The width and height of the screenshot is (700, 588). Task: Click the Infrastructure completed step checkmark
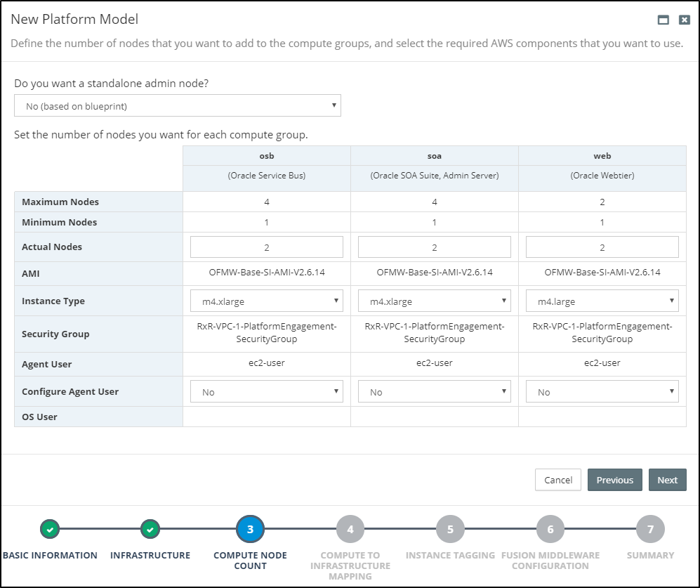(x=150, y=530)
